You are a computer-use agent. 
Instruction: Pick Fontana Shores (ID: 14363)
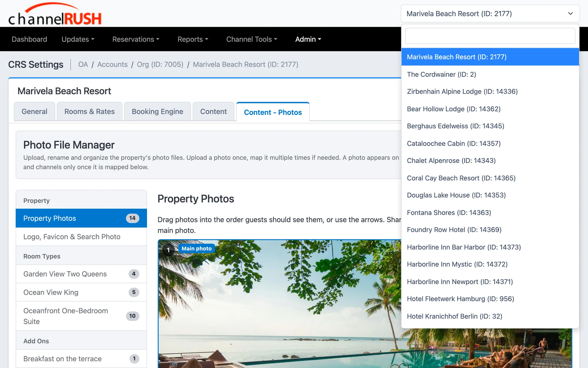(x=490, y=213)
